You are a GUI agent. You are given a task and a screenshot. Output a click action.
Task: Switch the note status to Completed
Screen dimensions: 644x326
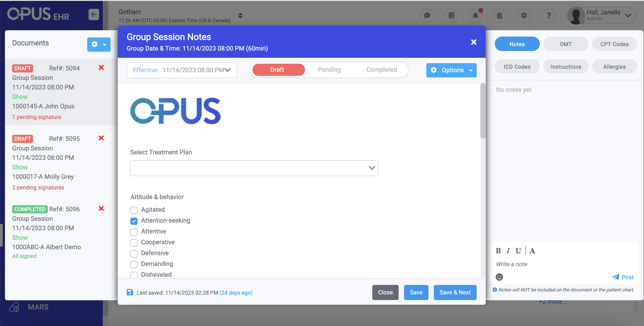coord(382,70)
